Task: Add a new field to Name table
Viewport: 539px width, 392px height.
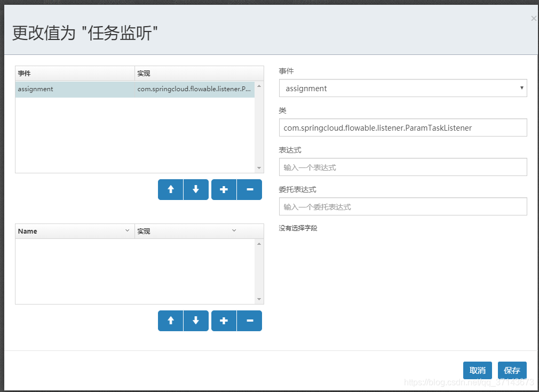Action: [x=224, y=321]
